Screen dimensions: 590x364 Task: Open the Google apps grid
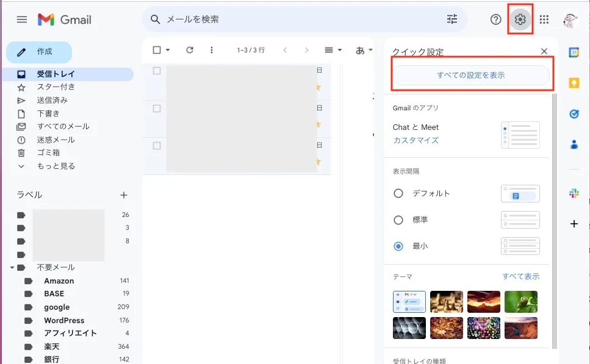(544, 19)
